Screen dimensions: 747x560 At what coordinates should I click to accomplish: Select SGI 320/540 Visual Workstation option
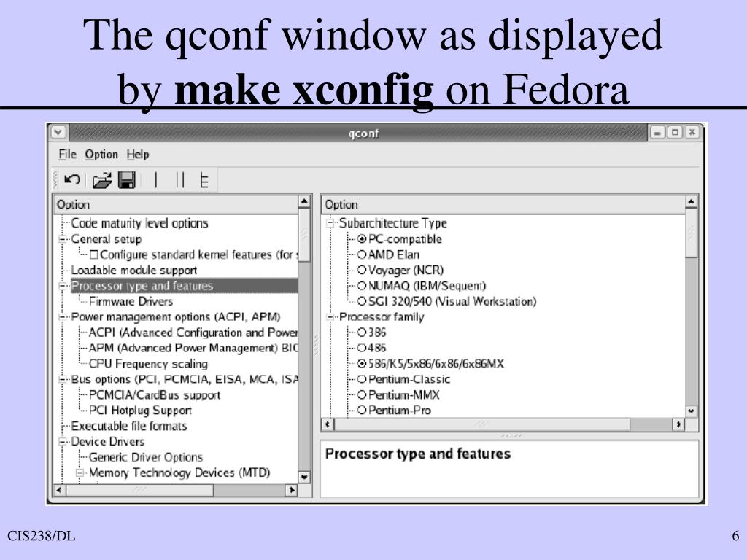click(x=362, y=301)
